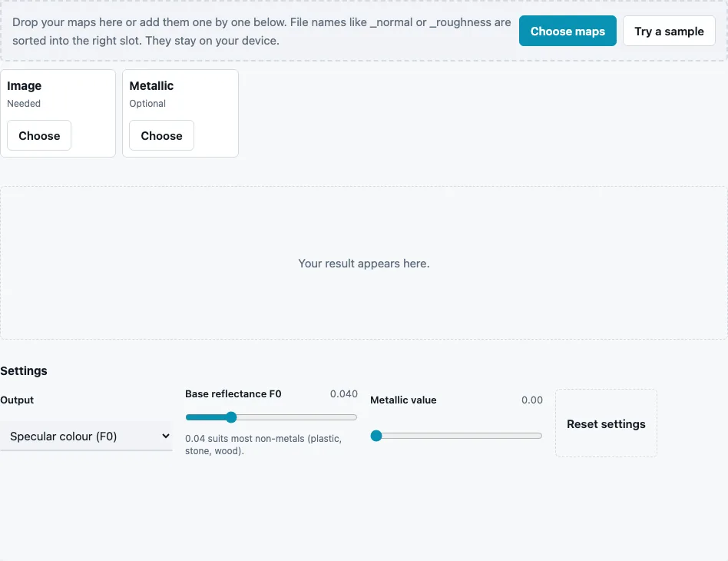
Task: Choose a file for Metallic slot
Action: click(161, 136)
